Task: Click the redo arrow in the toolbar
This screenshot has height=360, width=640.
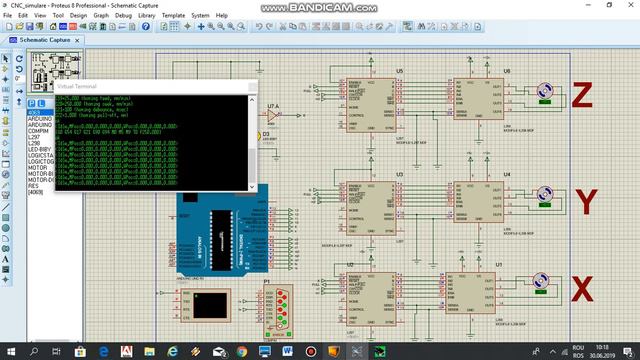Action: pos(269,27)
